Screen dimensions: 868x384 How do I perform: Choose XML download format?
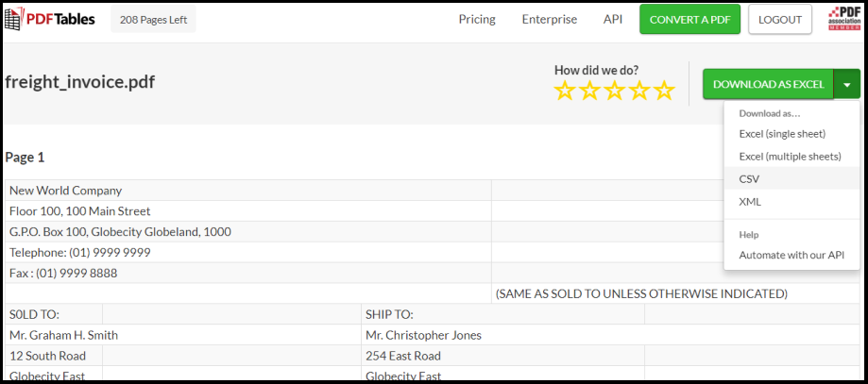[750, 202]
